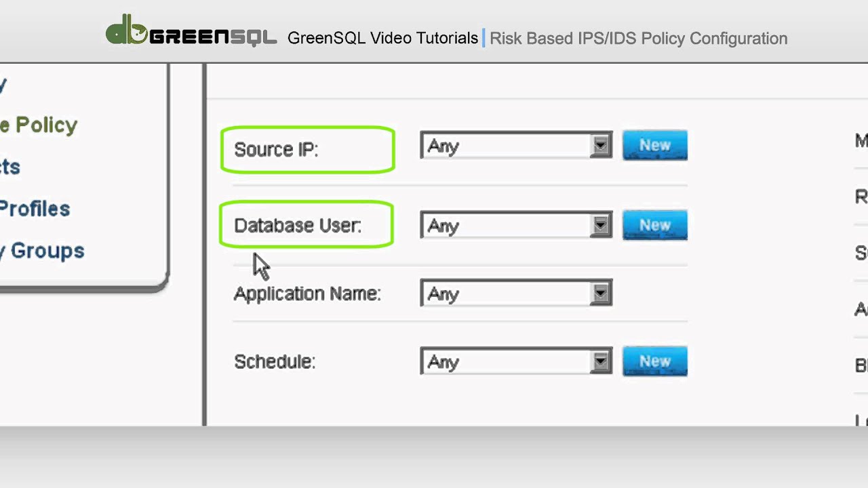This screenshot has height=488, width=868.
Task: Open the Source IP dropdown
Action: pyautogui.click(x=516, y=146)
